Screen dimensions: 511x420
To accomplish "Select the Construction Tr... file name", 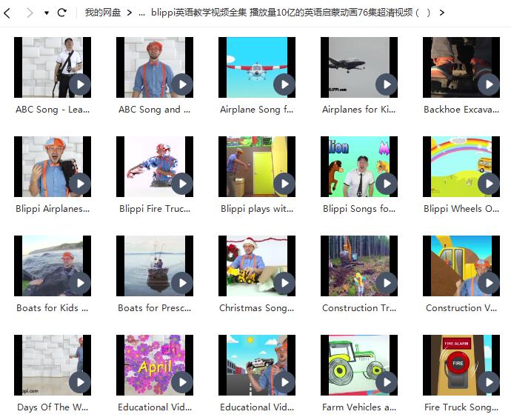I will tap(358, 308).
